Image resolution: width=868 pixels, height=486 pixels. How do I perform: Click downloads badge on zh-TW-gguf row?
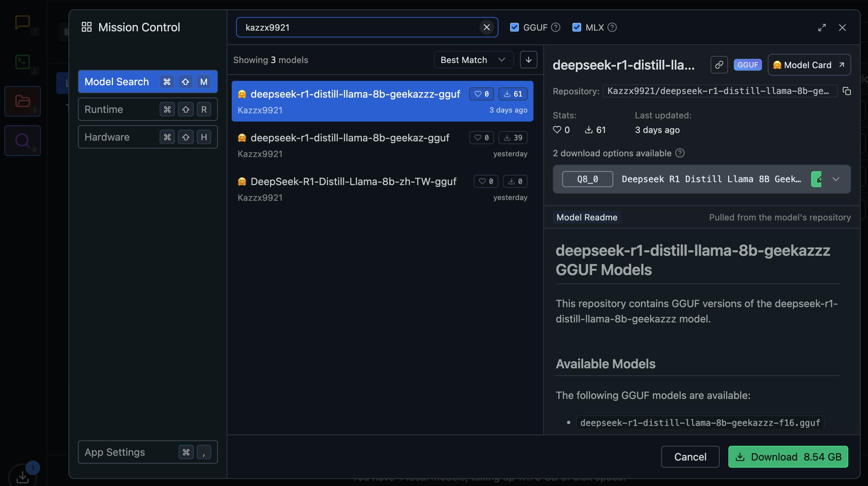click(x=515, y=181)
